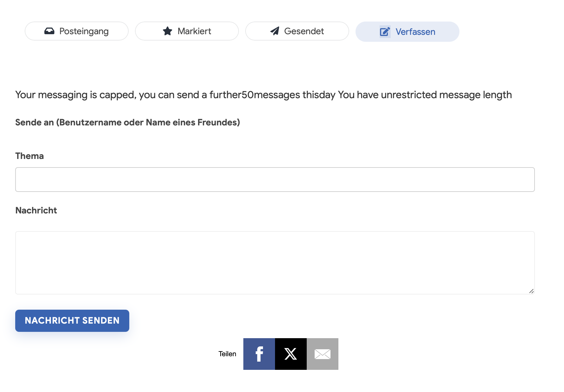This screenshot has height=392, width=564.
Task: Switch to the Markiert tab
Action: point(187,31)
